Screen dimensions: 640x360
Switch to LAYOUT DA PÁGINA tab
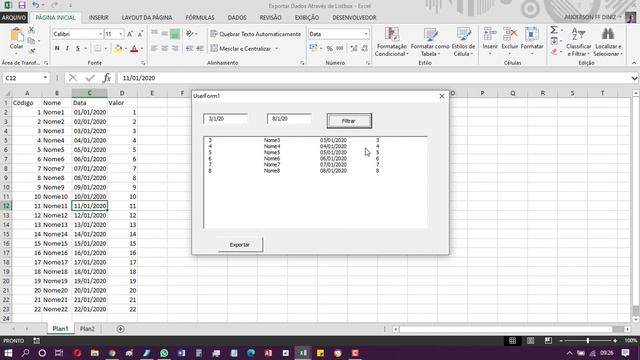click(x=147, y=18)
